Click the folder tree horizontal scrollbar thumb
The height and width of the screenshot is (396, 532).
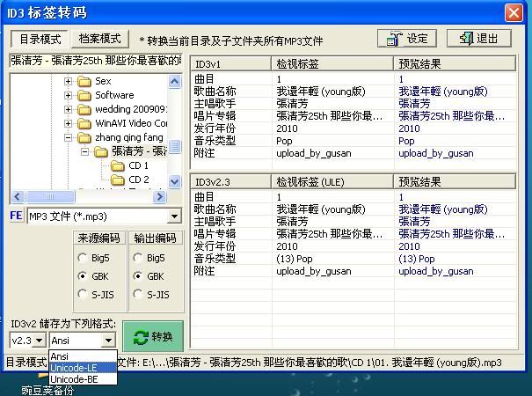pyautogui.click(x=50, y=196)
